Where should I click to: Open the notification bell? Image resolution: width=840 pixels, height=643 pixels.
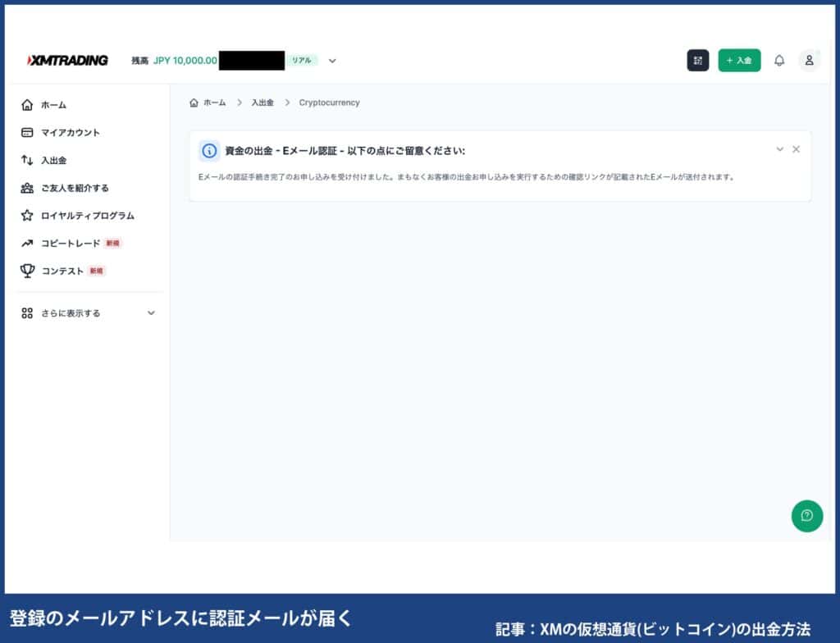coord(779,61)
